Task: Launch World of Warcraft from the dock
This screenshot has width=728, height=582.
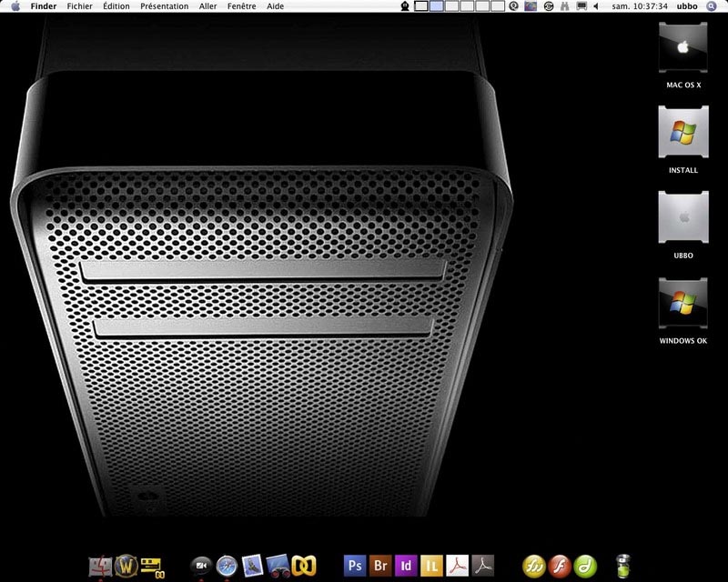Action: (126, 566)
